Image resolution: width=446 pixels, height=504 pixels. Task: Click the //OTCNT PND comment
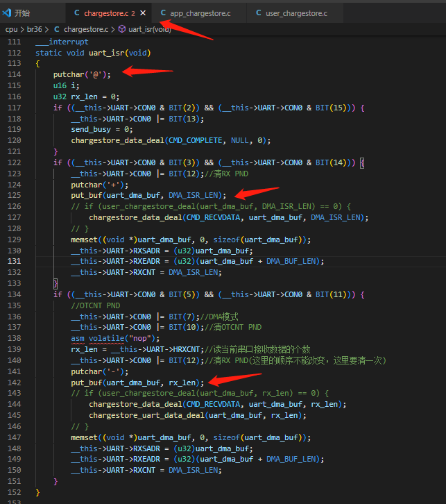[95, 305]
